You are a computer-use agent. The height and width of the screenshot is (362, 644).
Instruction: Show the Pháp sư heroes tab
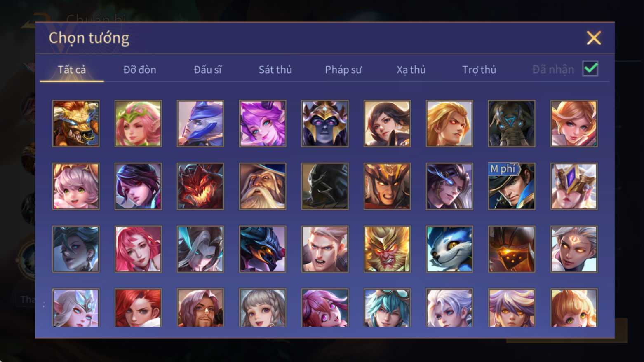coord(343,70)
